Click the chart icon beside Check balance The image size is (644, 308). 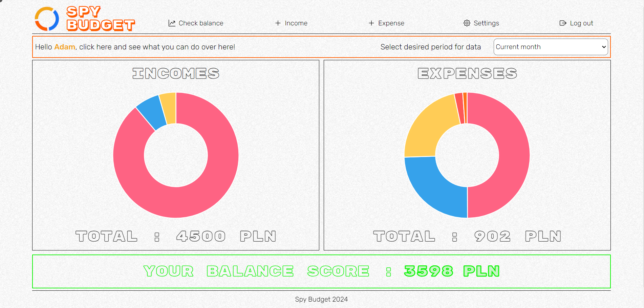[172, 23]
